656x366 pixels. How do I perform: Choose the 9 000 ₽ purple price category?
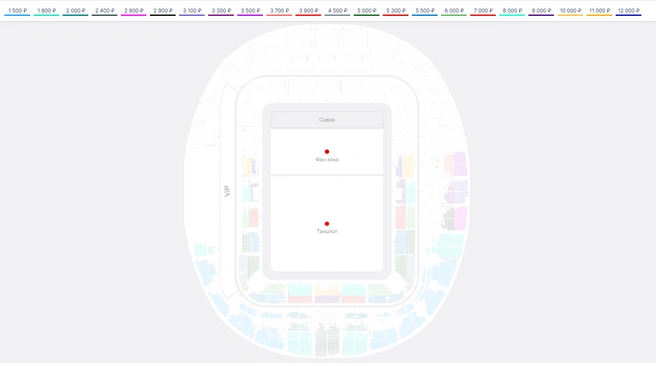(x=541, y=10)
